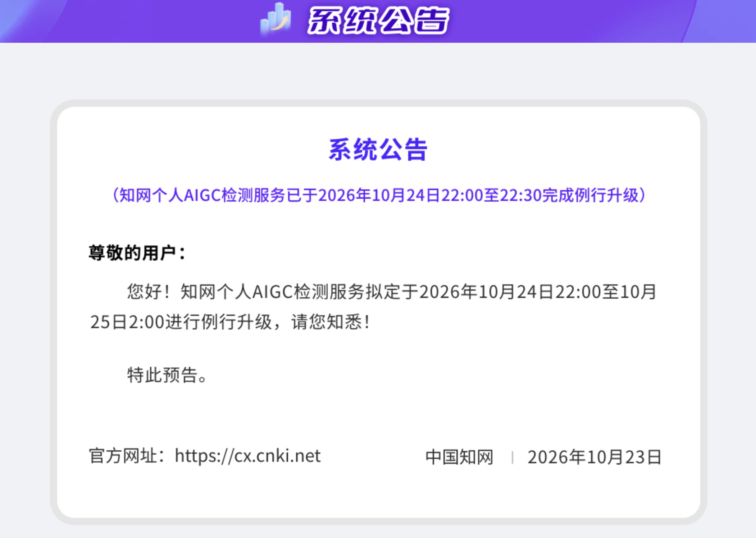Viewport: 756px width, 538px height.
Task: Click the purple '系统公告' card heading
Action: pos(378,149)
